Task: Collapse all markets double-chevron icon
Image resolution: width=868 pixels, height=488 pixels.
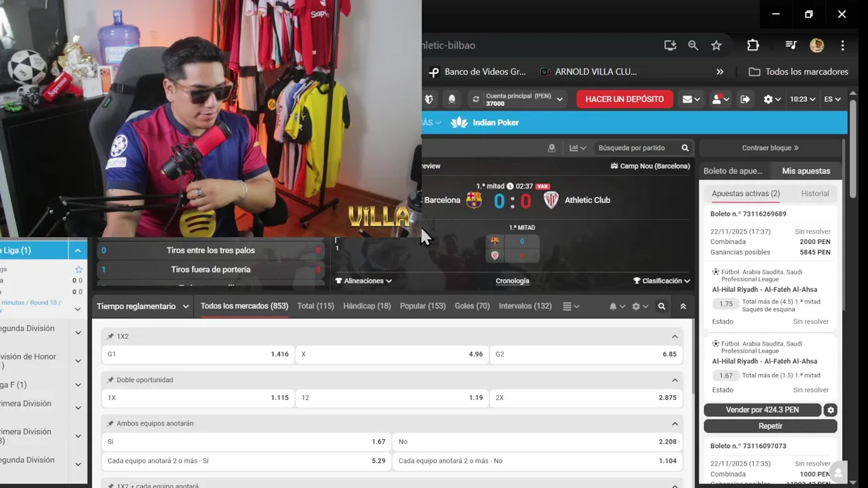Action: (683, 306)
